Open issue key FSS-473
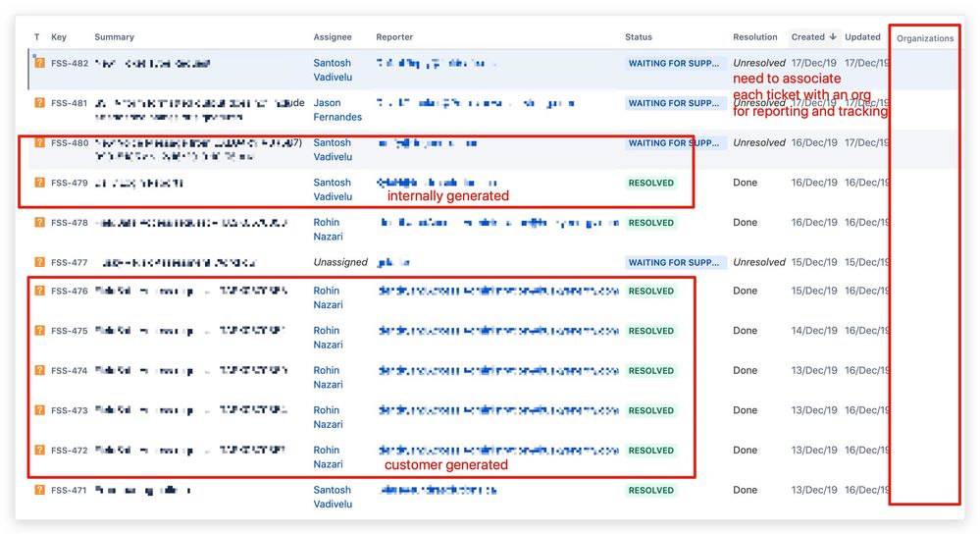The image size is (980, 534). tap(70, 410)
